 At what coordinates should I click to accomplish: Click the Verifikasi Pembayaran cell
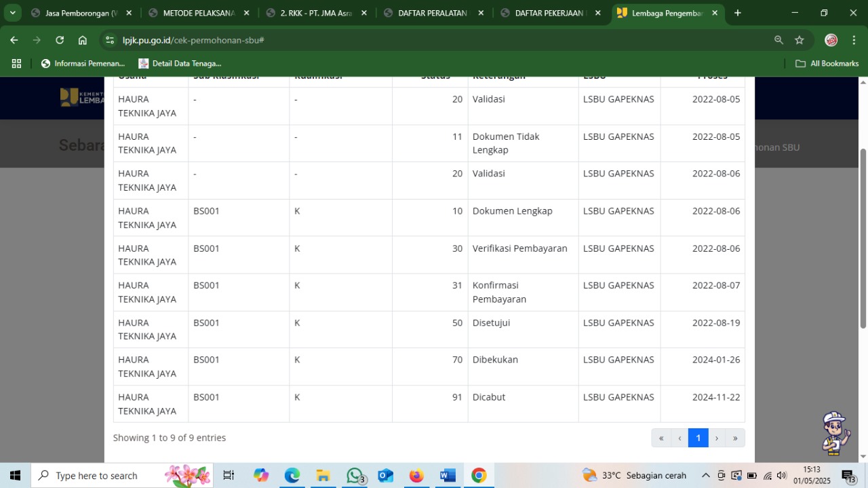pyautogui.click(x=524, y=255)
